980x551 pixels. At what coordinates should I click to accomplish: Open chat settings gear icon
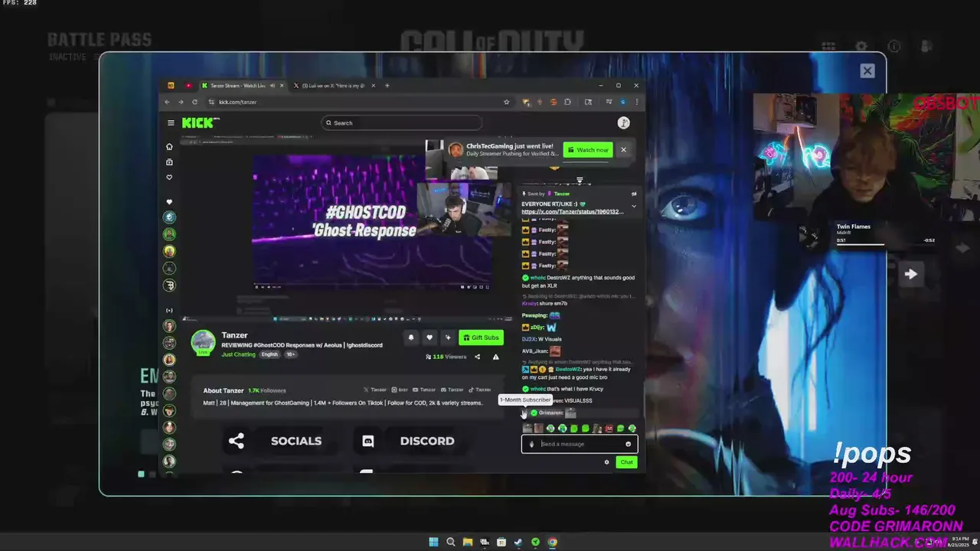[x=607, y=462]
